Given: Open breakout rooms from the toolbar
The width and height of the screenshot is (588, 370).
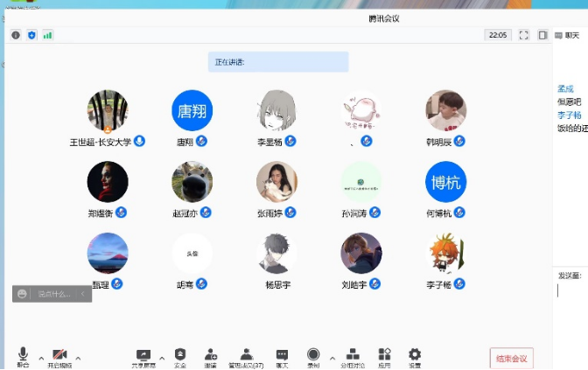Looking at the screenshot, I should [353, 354].
